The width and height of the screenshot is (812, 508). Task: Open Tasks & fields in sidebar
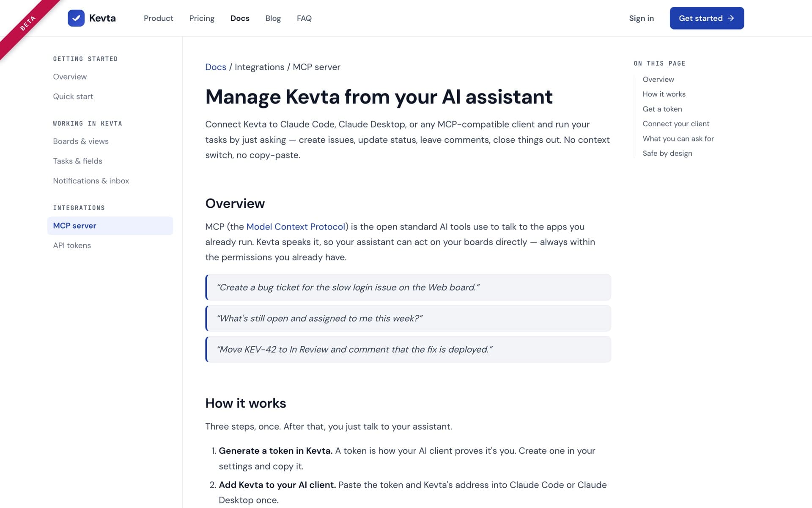coord(78,161)
